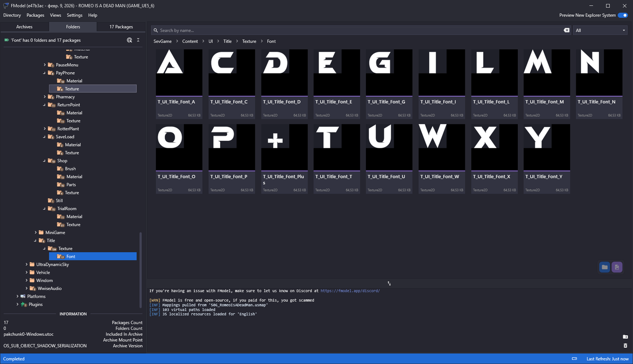Collapse all tree folders icon

click(x=138, y=40)
